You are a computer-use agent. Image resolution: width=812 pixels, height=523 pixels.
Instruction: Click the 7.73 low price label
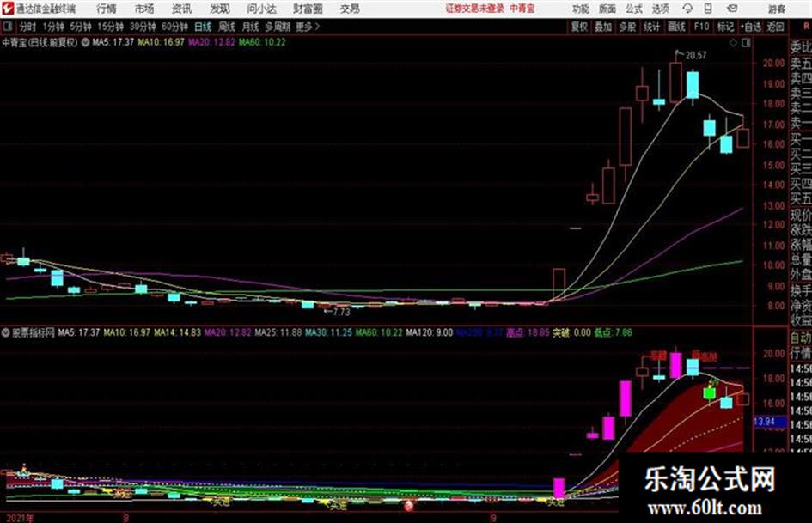[342, 313]
